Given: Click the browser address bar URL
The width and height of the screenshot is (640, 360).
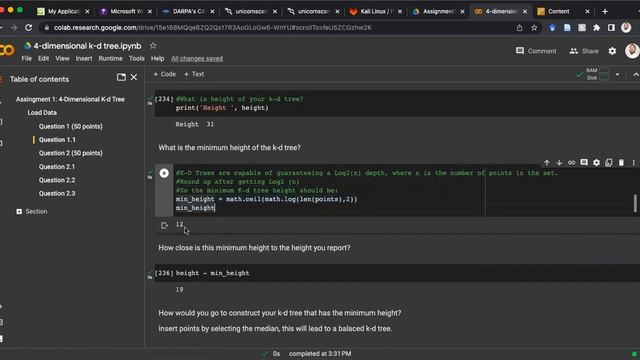Looking at the screenshot, I should (x=213, y=28).
